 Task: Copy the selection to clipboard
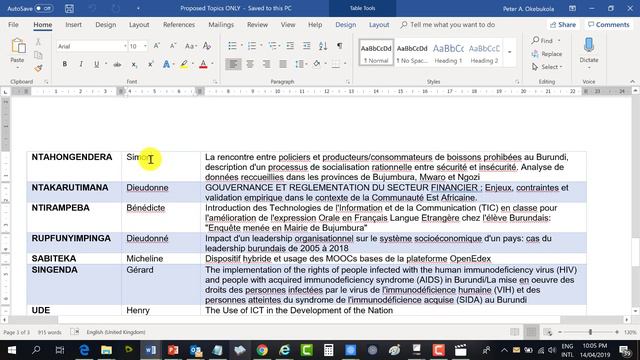click(x=38, y=55)
